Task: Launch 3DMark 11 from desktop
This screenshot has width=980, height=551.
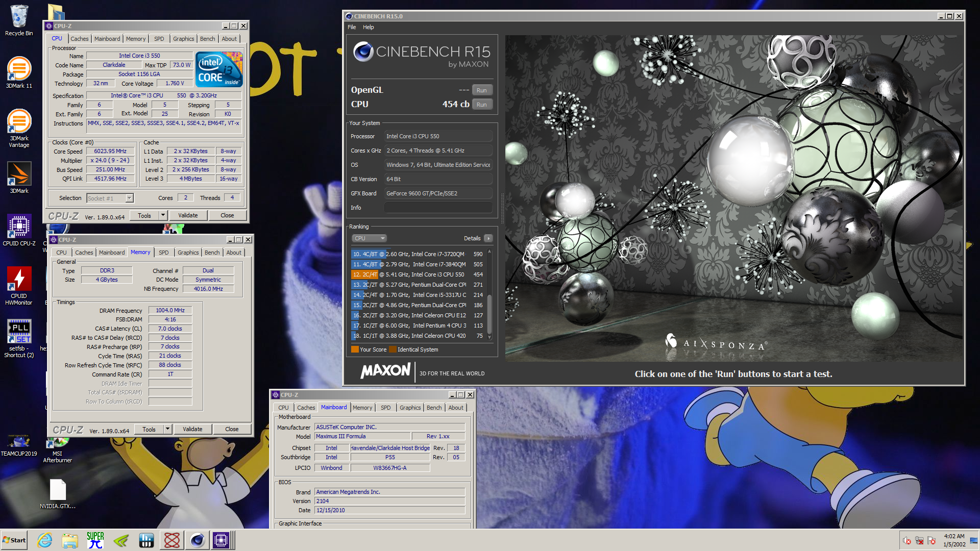Action: pyautogui.click(x=19, y=72)
